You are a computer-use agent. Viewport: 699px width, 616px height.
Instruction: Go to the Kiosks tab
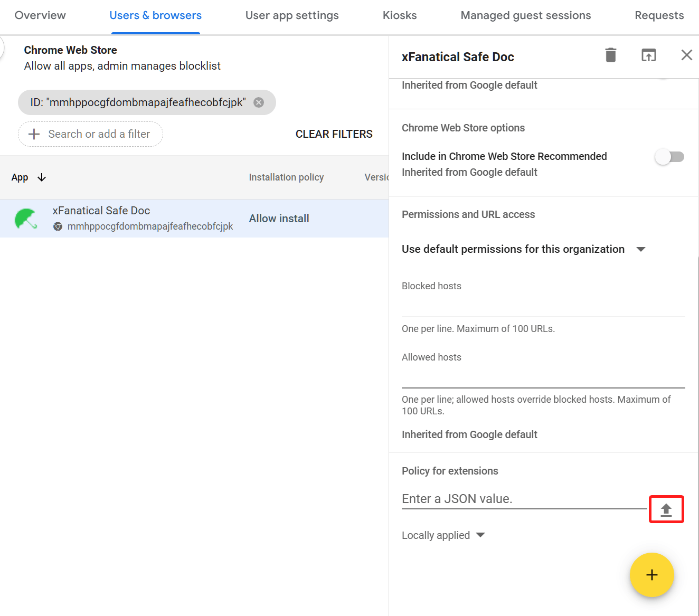pos(400,15)
